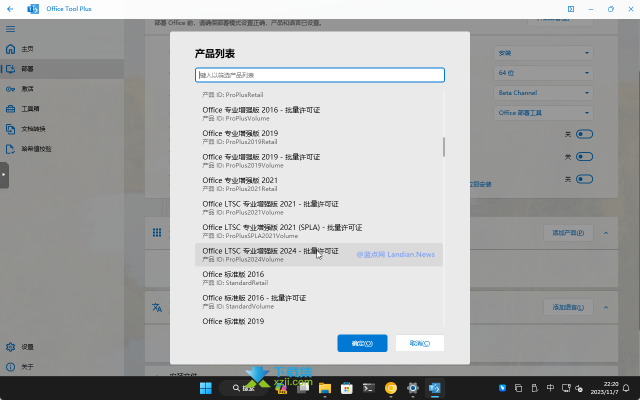Click the 添加语言 button
The width and height of the screenshot is (640, 400).
coord(568,307)
